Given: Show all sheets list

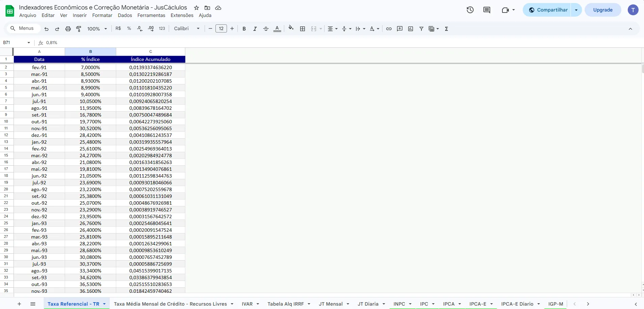Looking at the screenshot, I should pos(33,304).
